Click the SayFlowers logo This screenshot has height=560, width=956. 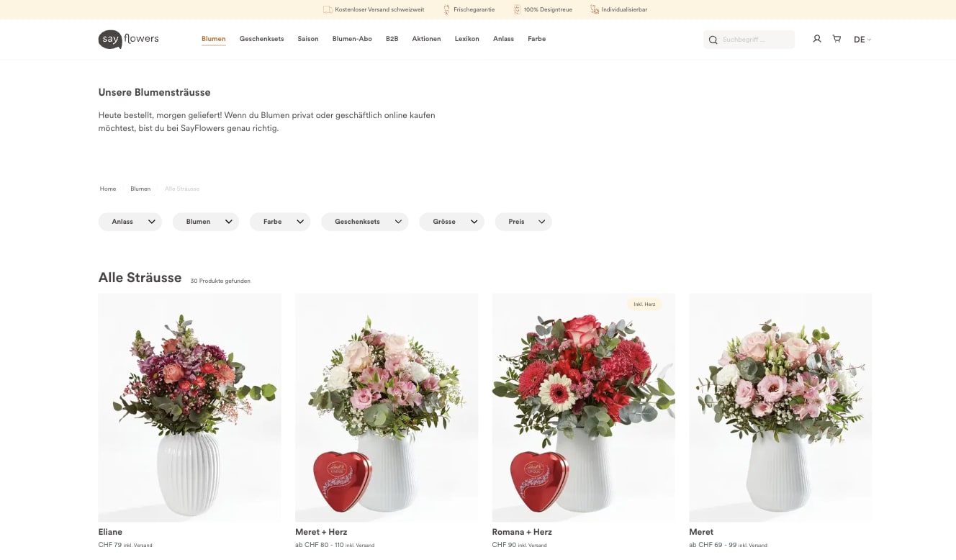click(128, 39)
